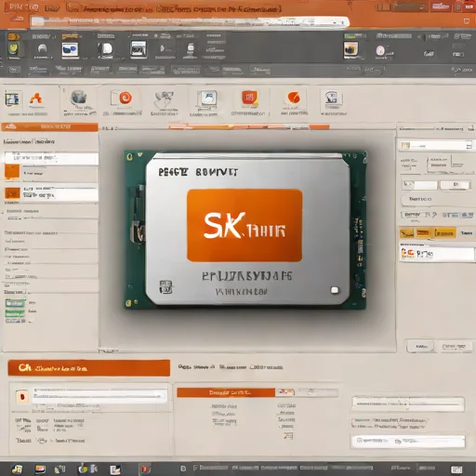
Task: Click the yellow-green shield icon in dark ribbon
Action: pos(13,49)
